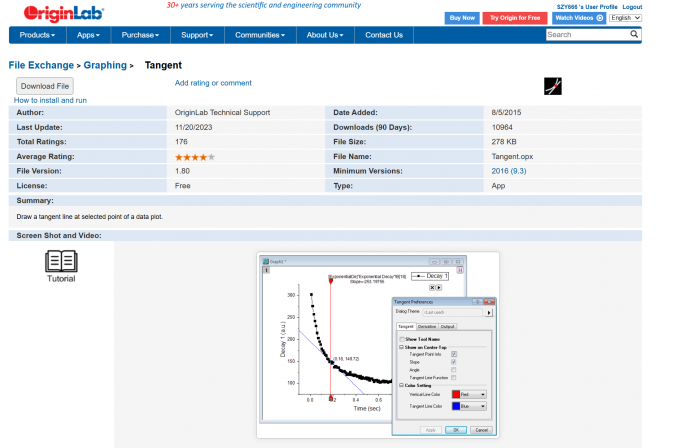Click the Watch Videos button
Viewport: 680px width, 448px height.
pyautogui.click(x=579, y=18)
